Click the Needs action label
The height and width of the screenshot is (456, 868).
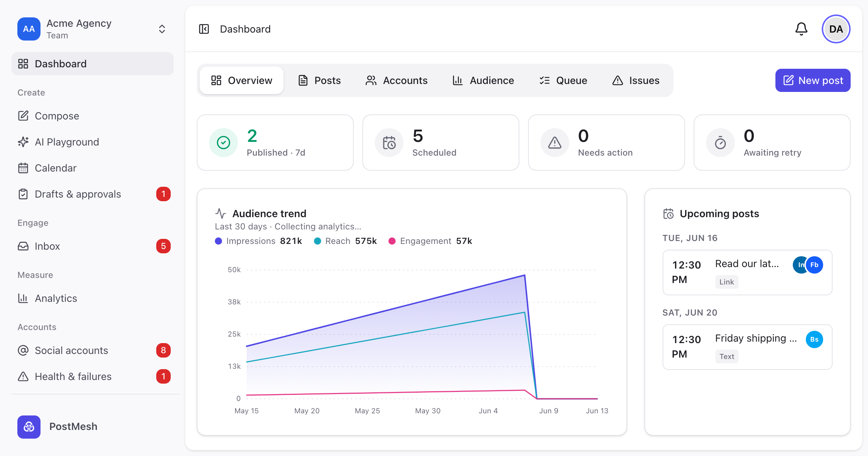click(x=605, y=153)
